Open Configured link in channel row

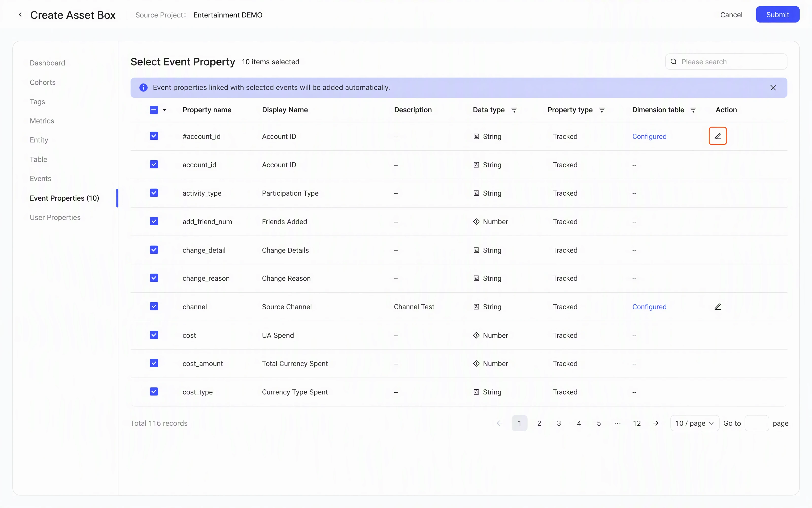point(649,307)
